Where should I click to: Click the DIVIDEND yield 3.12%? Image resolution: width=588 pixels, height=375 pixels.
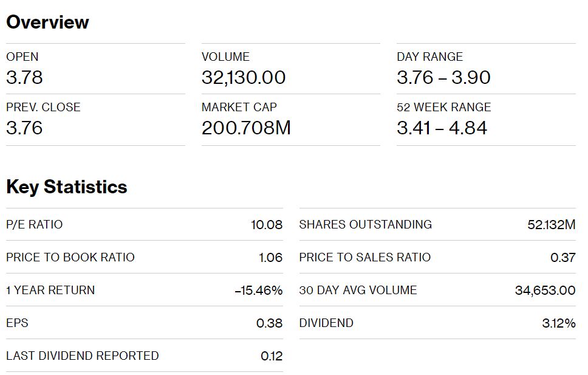point(559,323)
